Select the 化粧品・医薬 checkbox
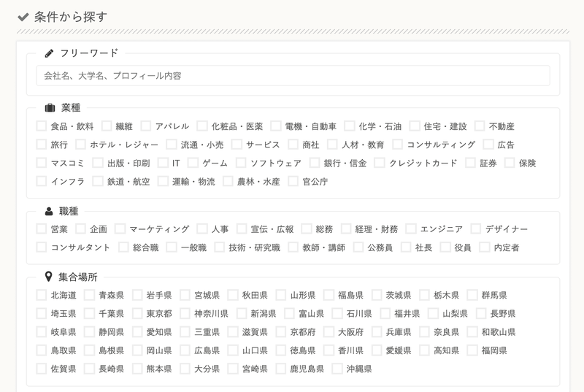584x392 pixels. point(202,126)
